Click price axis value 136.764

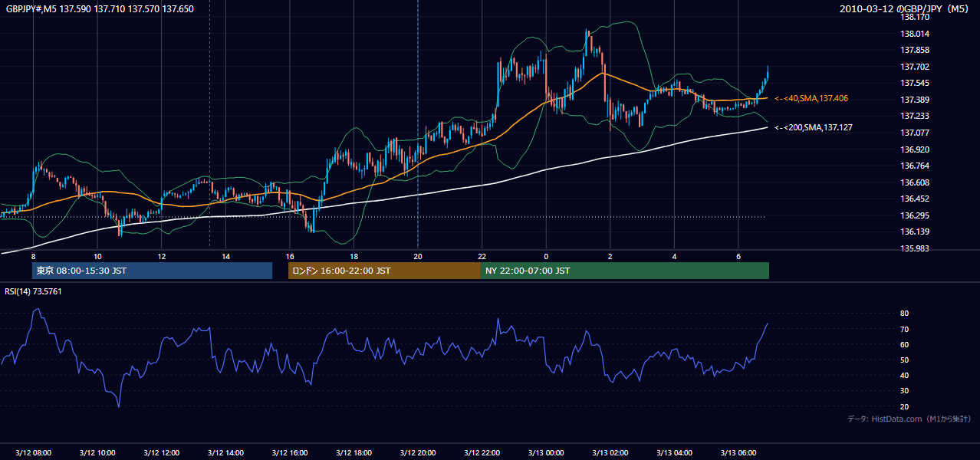(914, 166)
